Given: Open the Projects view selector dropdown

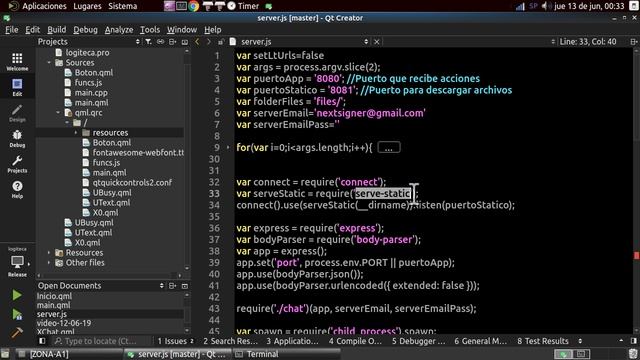Looking at the screenshot, I should pos(138,42).
